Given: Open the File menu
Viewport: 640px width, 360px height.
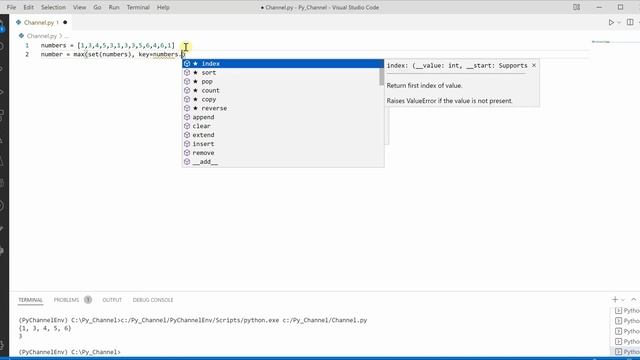Looking at the screenshot, I should 11,7.
